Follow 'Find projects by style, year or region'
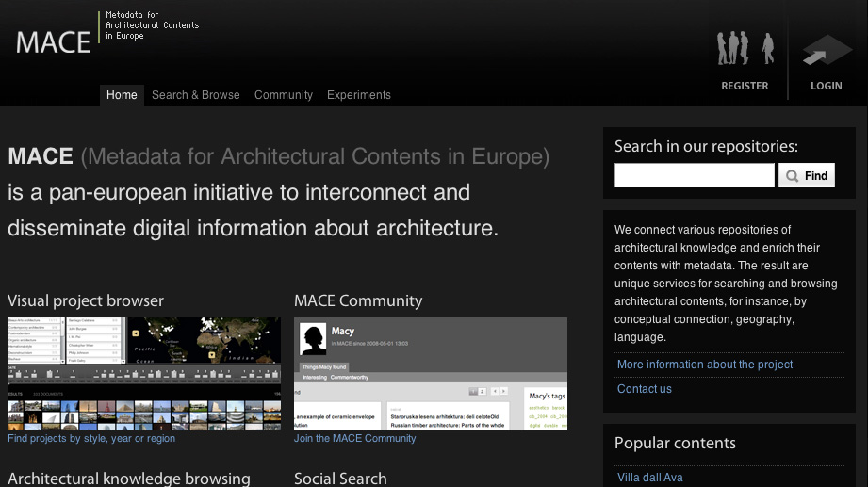This screenshot has height=487, width=868. (x=91, y=438)
